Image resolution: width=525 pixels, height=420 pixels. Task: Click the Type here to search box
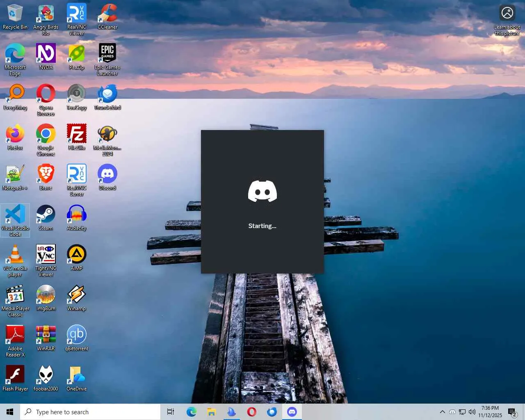tap(90, 412)
